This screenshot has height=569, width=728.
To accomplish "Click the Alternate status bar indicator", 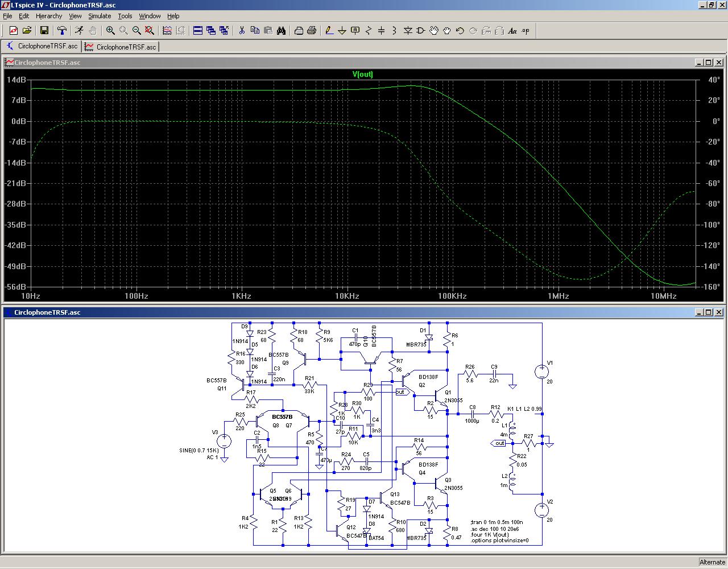I will pos(712,562).
